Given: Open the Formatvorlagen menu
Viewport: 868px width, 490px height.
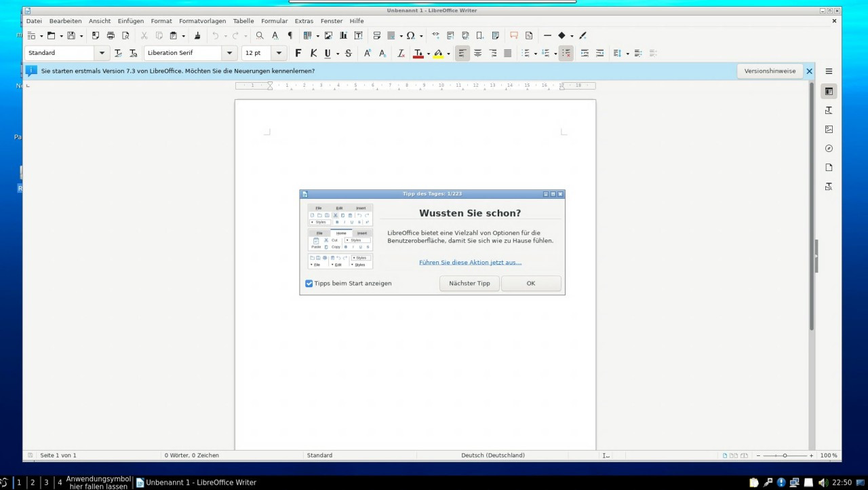Looking at the screenshot, I should point(203,21).
